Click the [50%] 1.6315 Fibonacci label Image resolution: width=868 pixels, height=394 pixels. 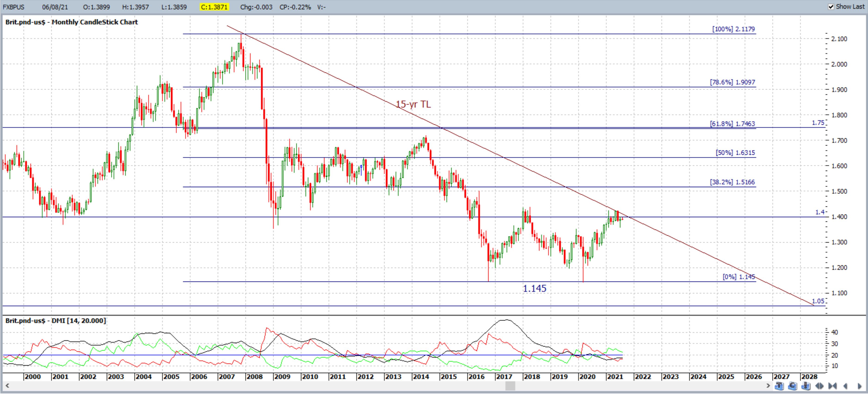(735, 153)
